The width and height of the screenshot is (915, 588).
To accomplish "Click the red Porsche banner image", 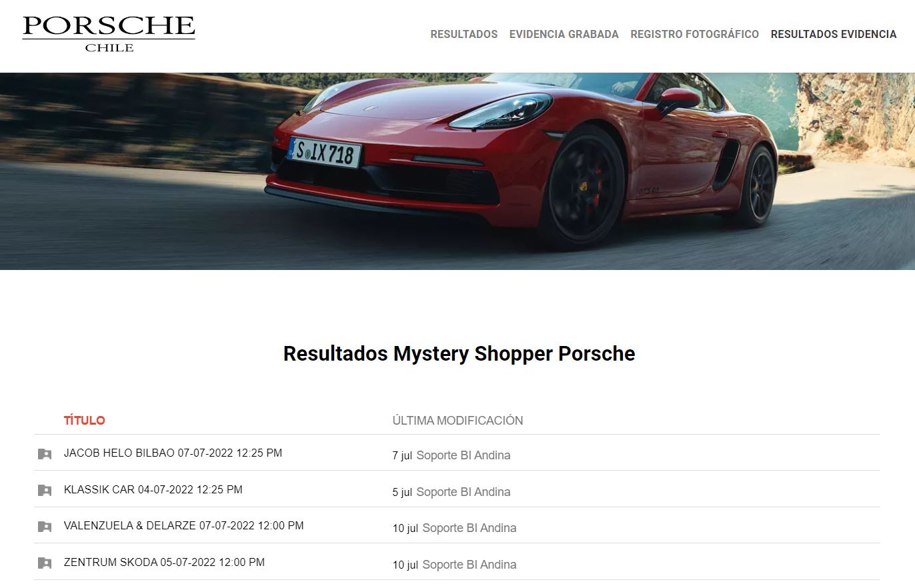I will point(457,171).
